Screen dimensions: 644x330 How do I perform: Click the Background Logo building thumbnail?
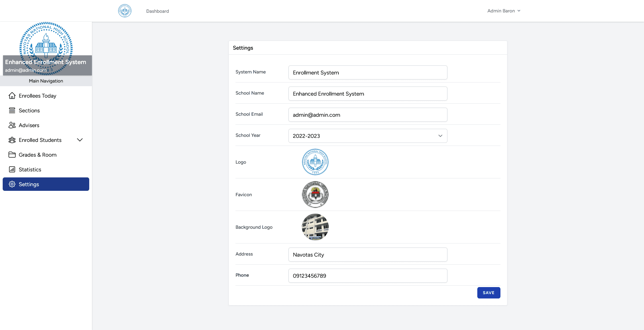click(315, 227)
